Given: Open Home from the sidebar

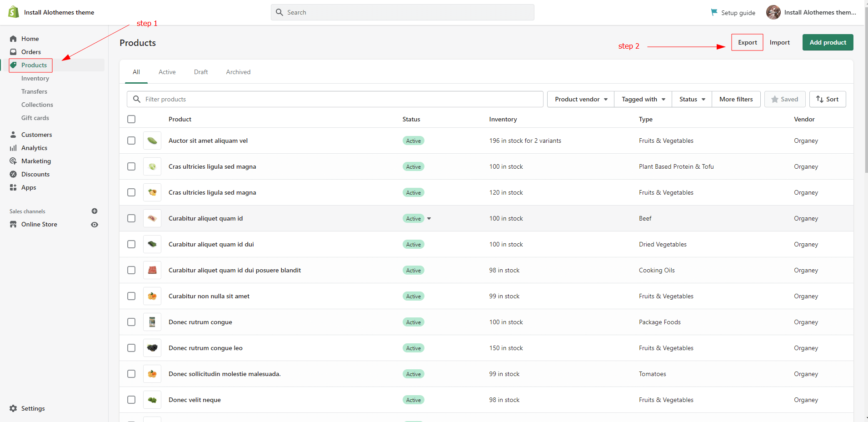Looking at the screenshot, I should 30,39.
